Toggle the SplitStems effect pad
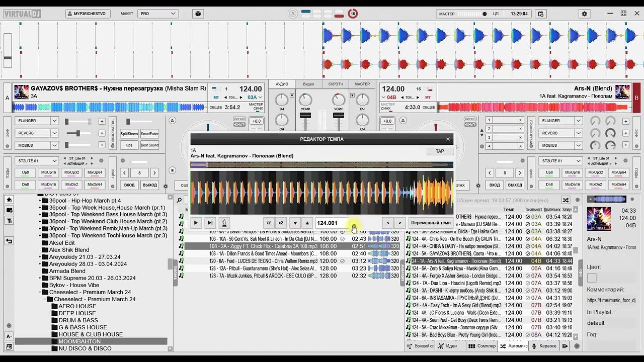The width and height of the screenshot is (644, 362). [129, 133]
